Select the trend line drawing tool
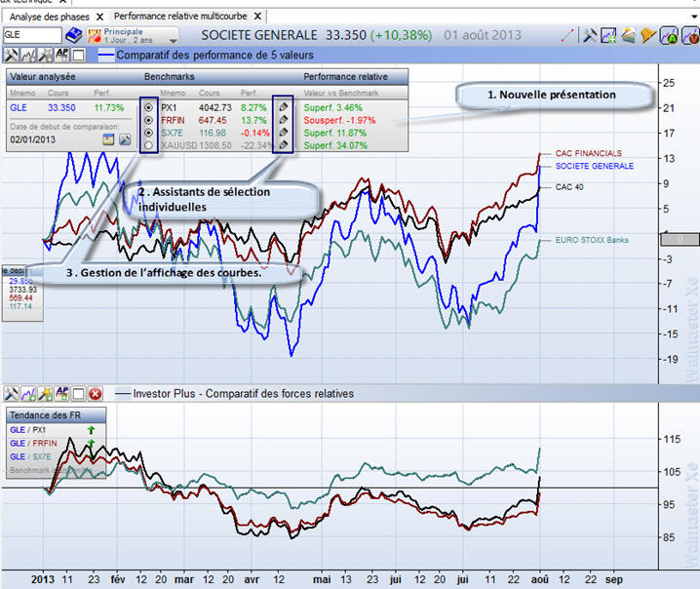 [x=567, y=35]
